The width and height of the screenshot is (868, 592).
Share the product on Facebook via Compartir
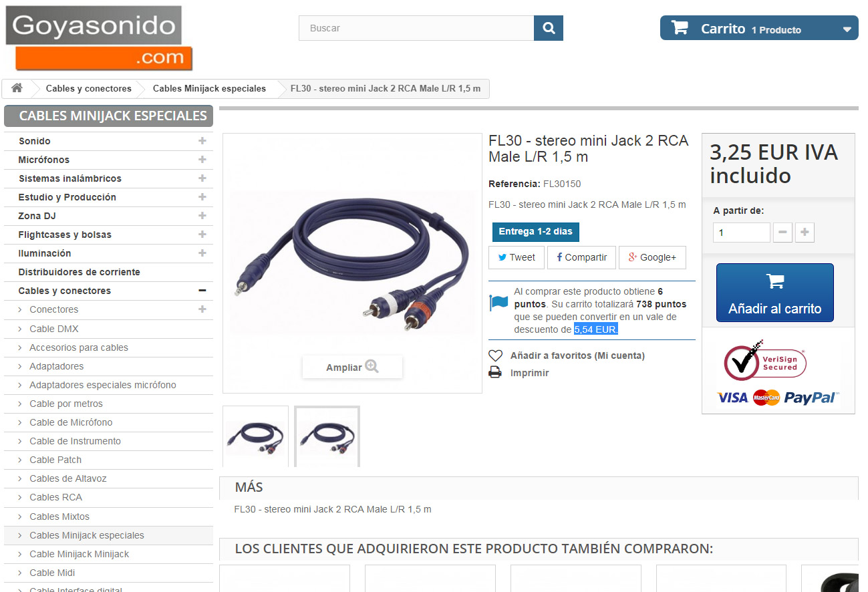(x=581, y=257)
